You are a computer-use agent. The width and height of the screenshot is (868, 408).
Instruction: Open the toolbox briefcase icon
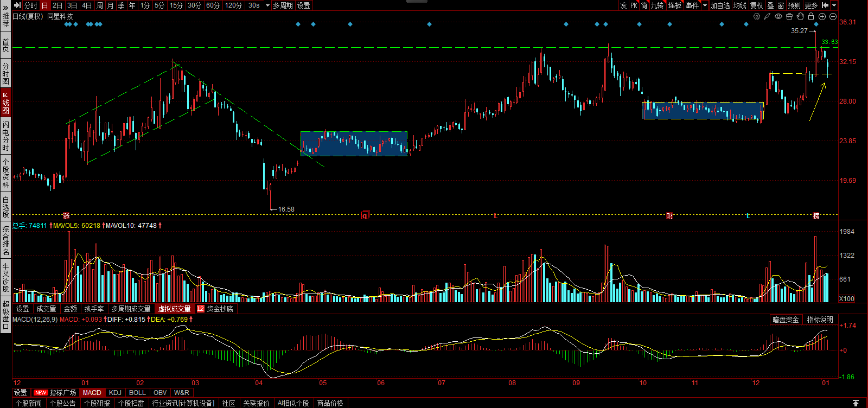(x=789, y=16)
